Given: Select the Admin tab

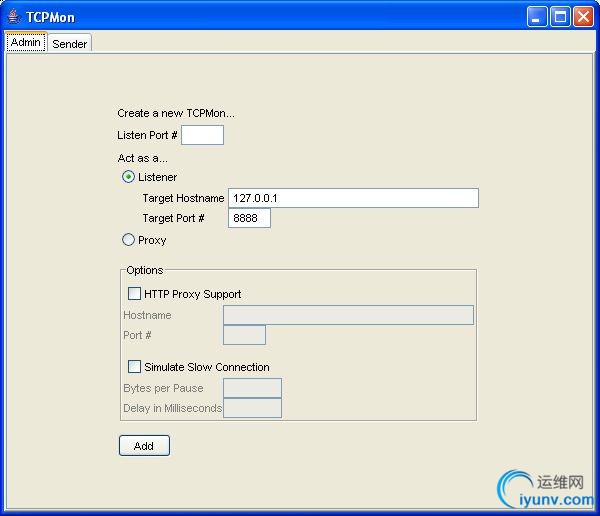Looking at the screenshot, I should (26, 42).
